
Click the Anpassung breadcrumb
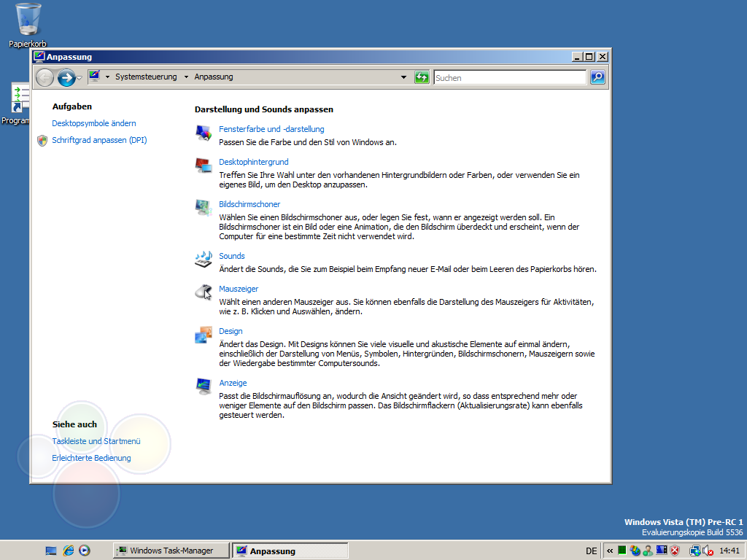tap(214, 77)
